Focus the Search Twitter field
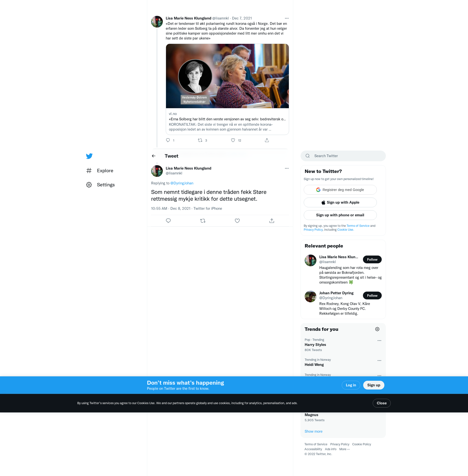The width and height of the screenshot is (468, 476). [x=343, y=156]
